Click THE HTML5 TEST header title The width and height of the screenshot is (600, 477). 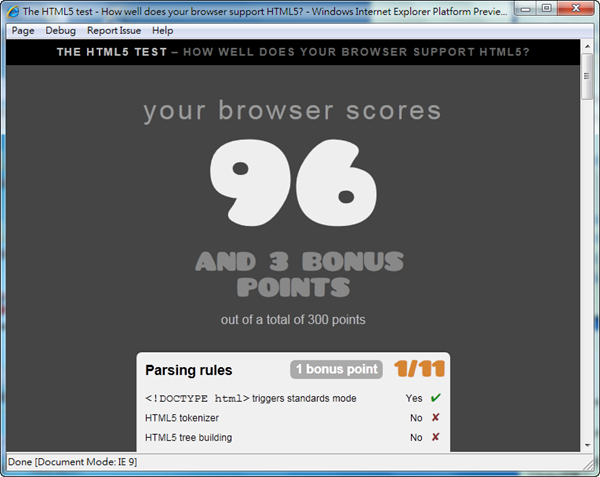click(x=112, y=52)
